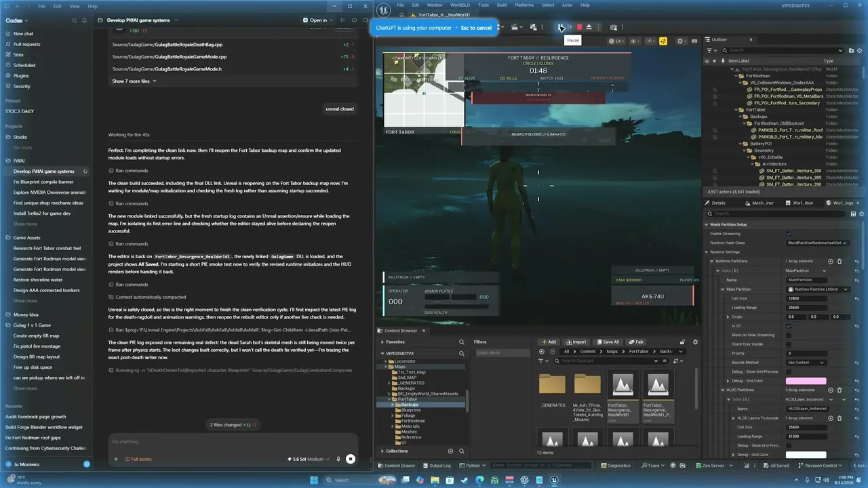The width and height of the screenshot is (868, 488).
Task: Reset Cell Size 12800 to default
Action: pyautogui.click(x=857, y=298)
